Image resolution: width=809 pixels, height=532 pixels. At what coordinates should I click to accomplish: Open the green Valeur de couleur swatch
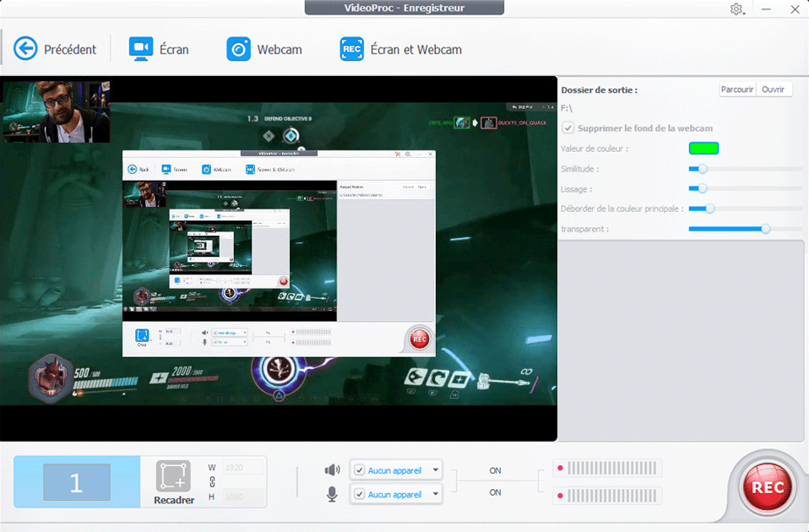click(703, 149)
